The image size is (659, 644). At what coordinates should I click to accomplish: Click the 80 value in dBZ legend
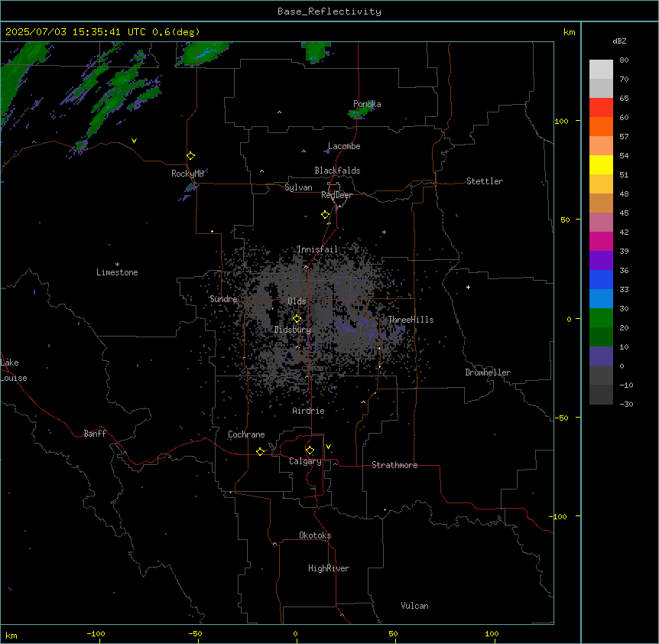(624, 60)
